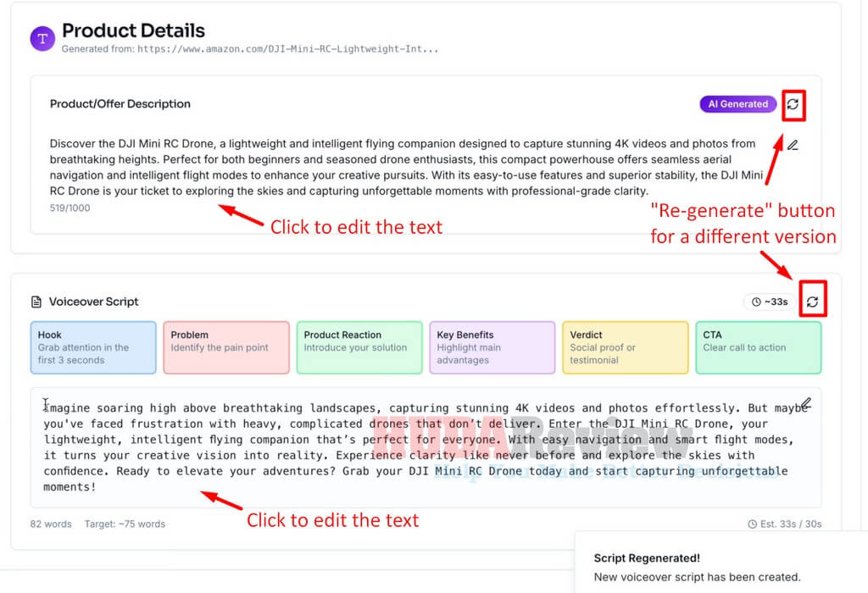Click the pencil icon in voiceover script box
The width and height of the screenshot is (868, 593).
(x=806, y=403)
